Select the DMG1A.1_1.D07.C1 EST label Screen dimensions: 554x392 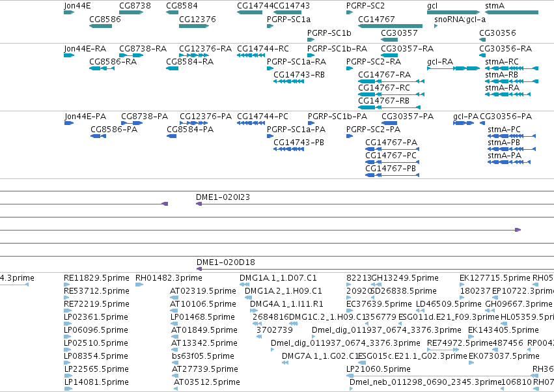pyautogui.click(x=278, y=278)
